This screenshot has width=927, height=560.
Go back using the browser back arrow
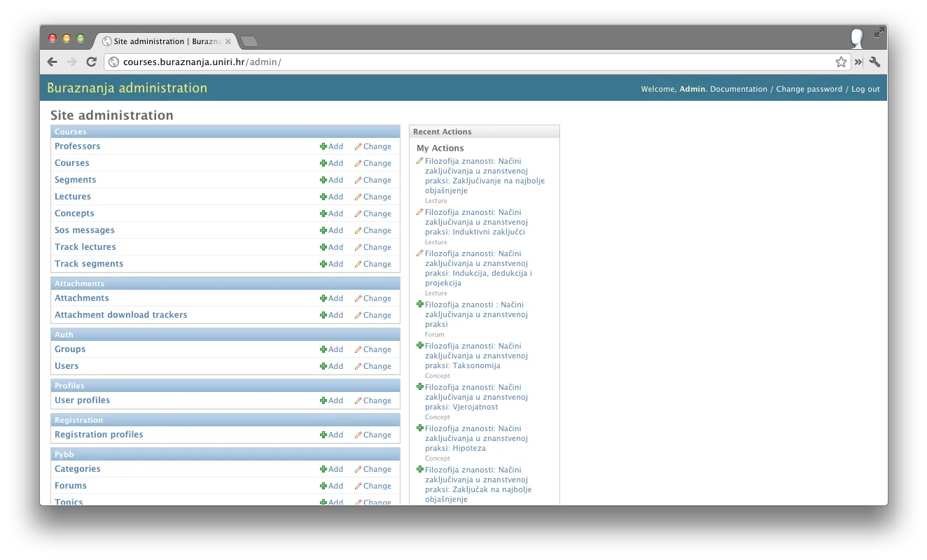click(x=53, y=62)
